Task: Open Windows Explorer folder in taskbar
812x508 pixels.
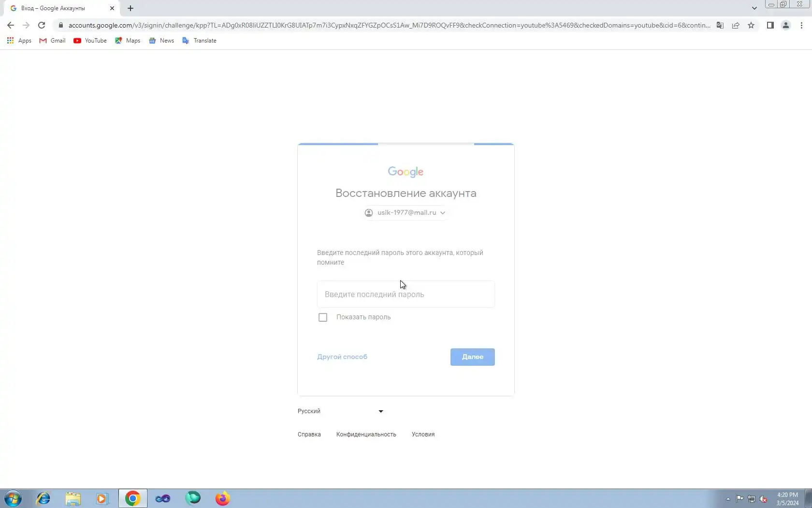Action: pos(73,498)
